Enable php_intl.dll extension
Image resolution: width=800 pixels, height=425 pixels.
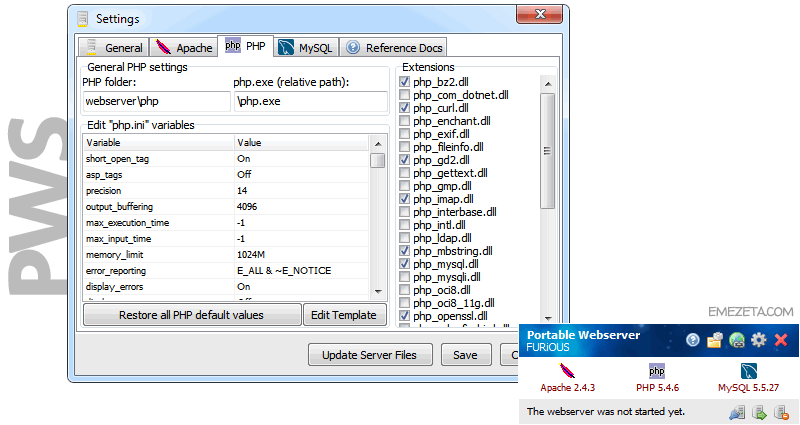[x=405, y=224]
